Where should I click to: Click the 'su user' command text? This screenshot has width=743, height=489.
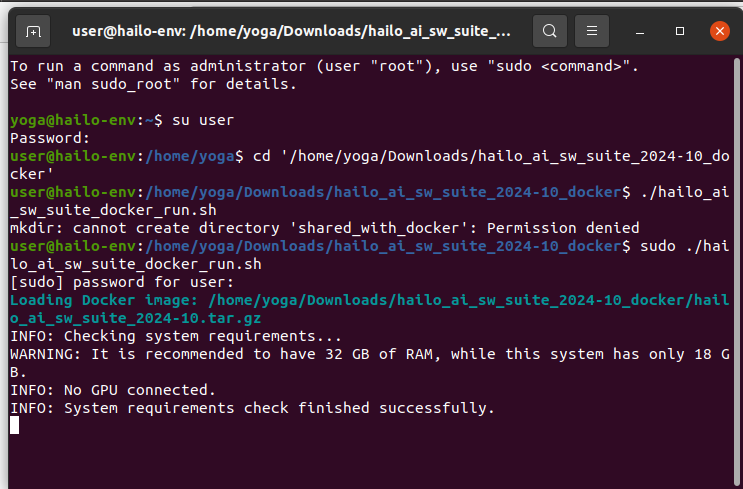[203, 120]
